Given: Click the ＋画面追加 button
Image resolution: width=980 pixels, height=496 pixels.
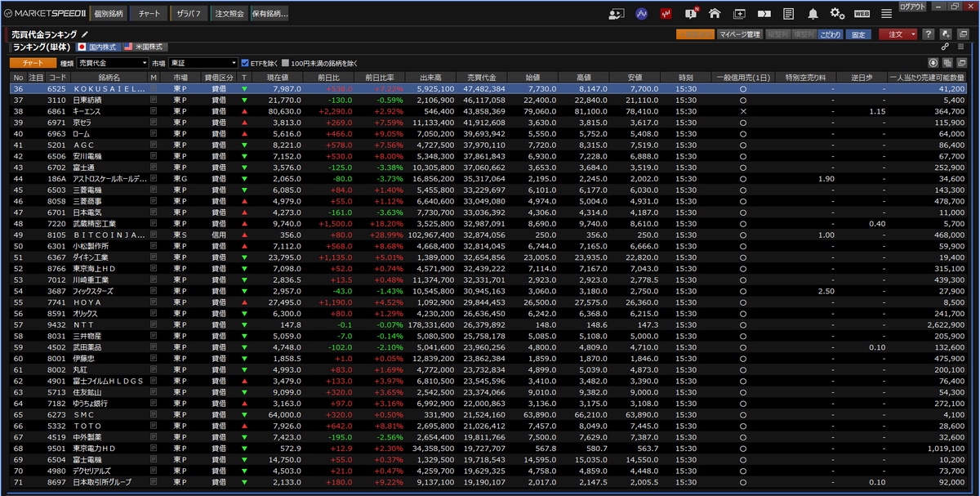Looking at the screenshot, I should [695, 34].
